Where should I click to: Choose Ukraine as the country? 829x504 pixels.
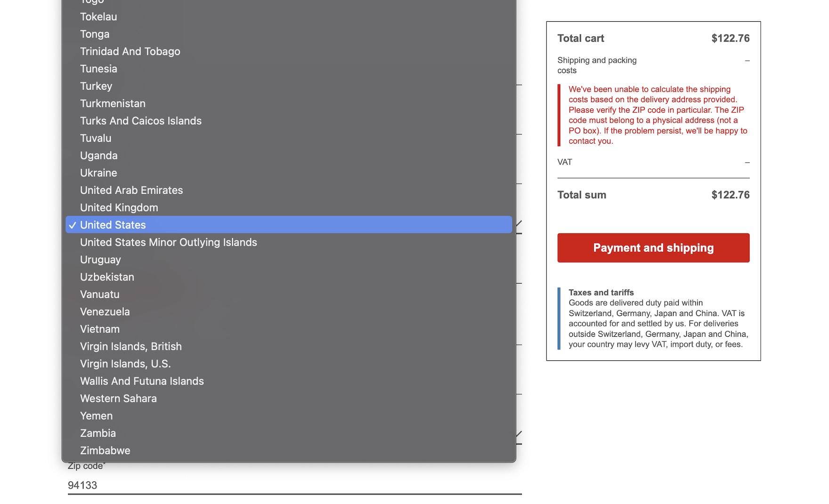pos(98,173)
